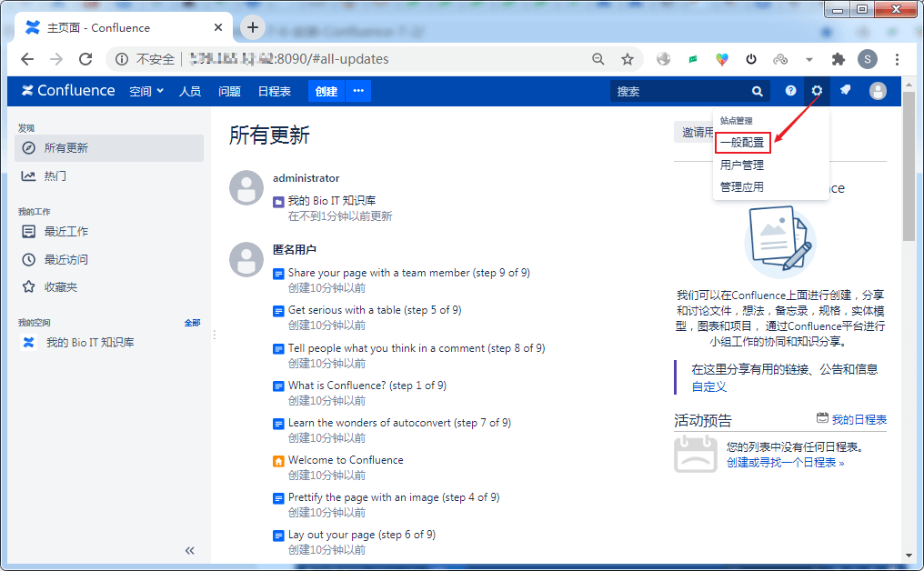Open 我的日程表 link
This screenshot has width=924, height=571.
click(859, 419)
